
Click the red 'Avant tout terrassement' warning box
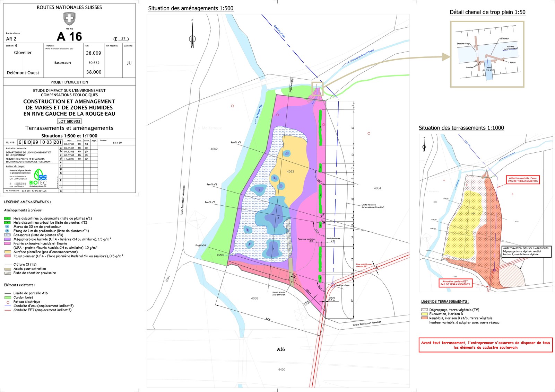[486, 345]
